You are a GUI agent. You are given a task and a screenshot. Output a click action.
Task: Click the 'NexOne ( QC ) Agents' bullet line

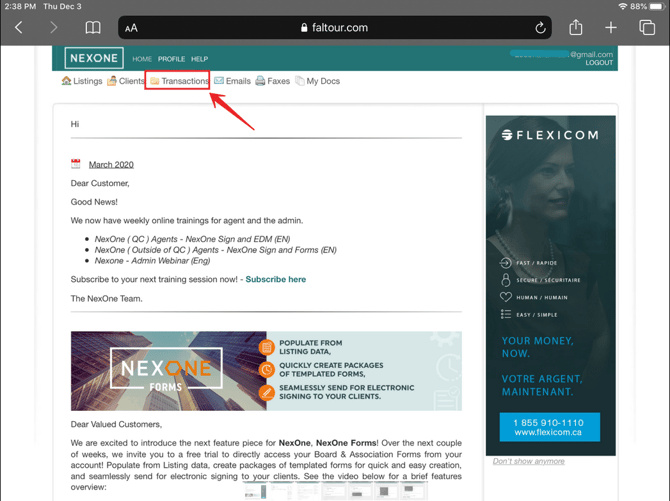click(192, 239)
